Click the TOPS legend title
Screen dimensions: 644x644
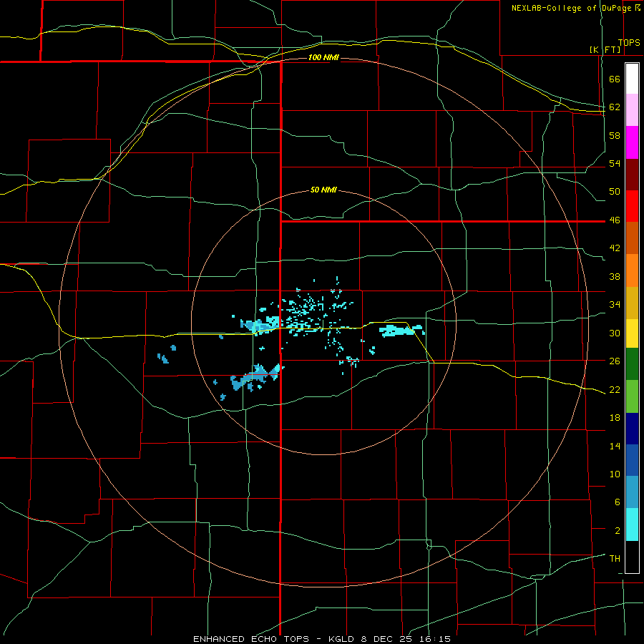[629, 43]
